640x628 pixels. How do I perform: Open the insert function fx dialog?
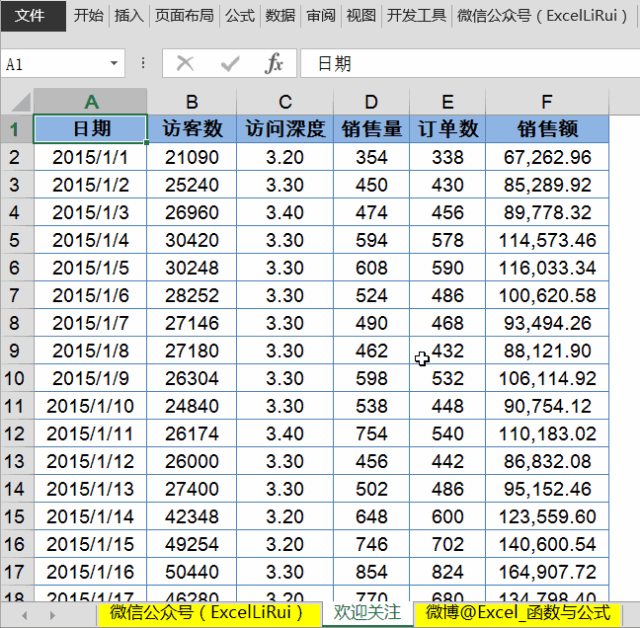tap(273, 63)
